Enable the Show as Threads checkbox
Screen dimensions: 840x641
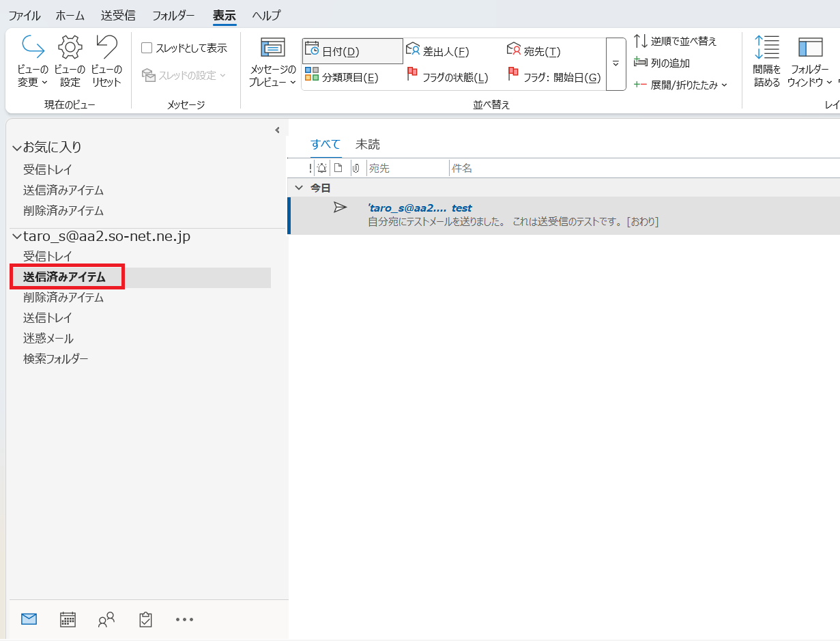[x=147, y=48]
